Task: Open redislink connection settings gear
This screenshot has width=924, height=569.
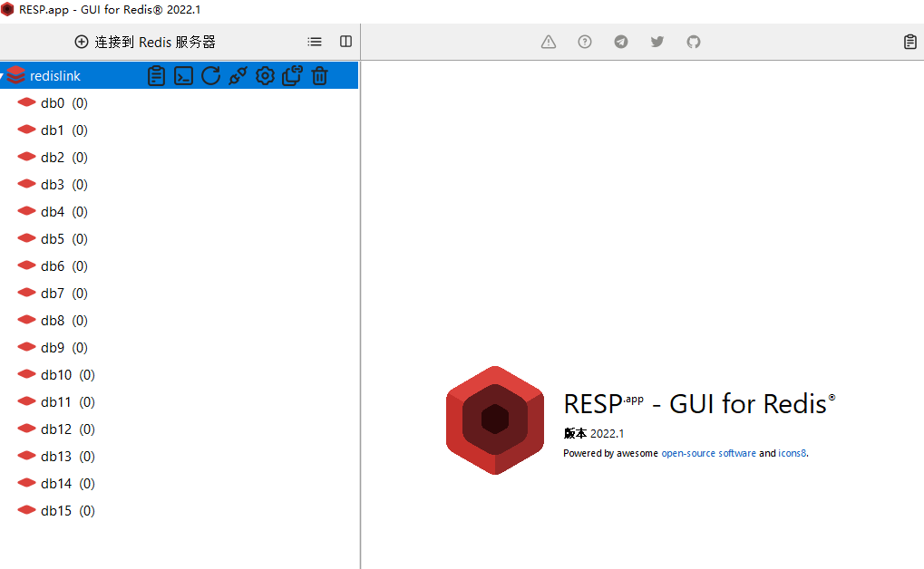Action: (x=265, y=76)
